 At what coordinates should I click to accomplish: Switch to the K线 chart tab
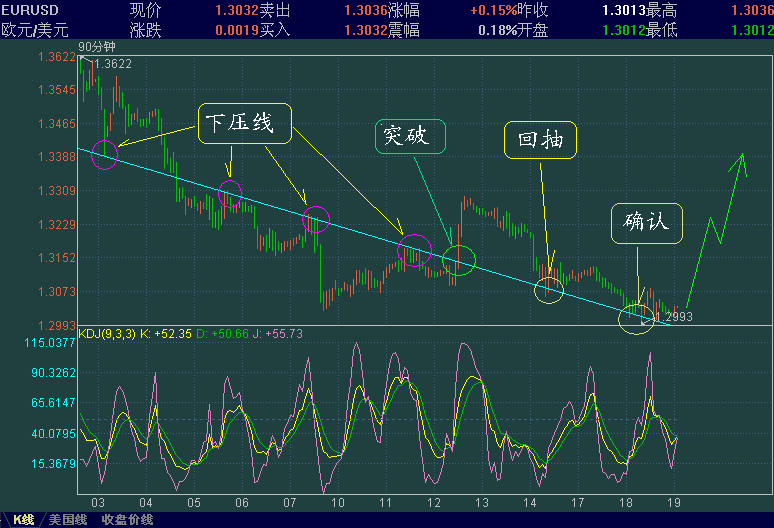(x=23, y=520)
